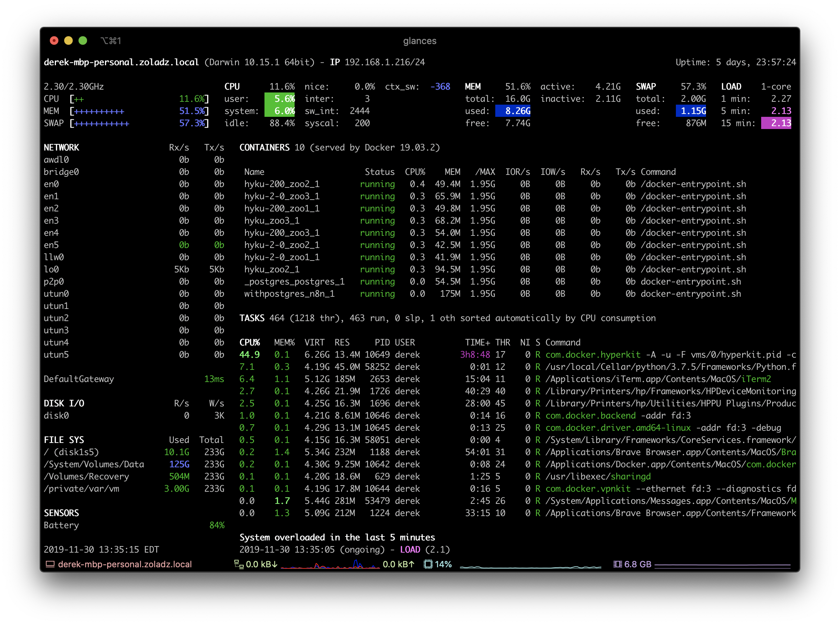
Task: Click the CONTAINERS section header
Action: click(x=264, y=148)
